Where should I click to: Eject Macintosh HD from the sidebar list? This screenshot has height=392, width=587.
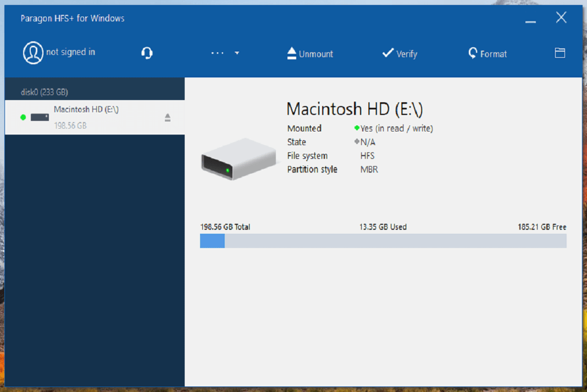(x=167, y=118)
